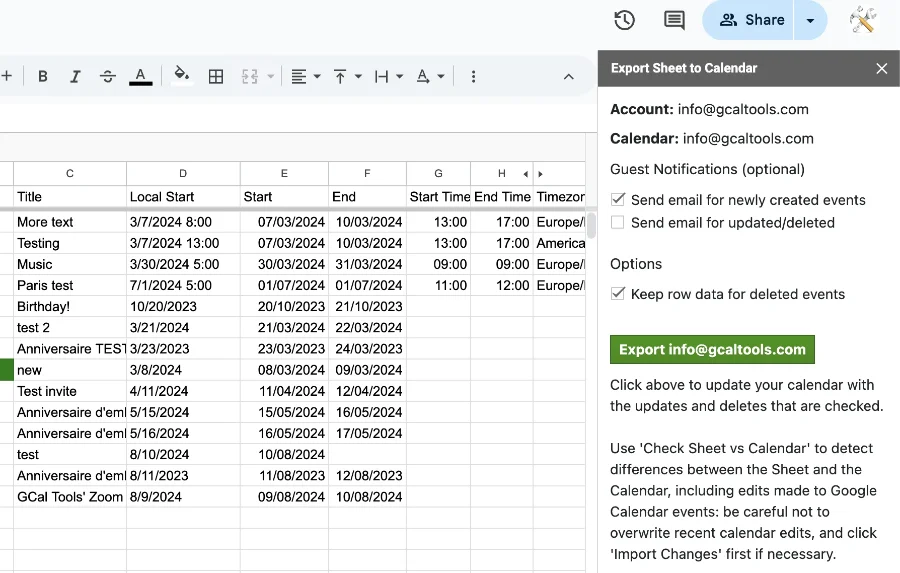Toggle italic formatting
Viewport: 900px width, 573px height.
point(75,76)
